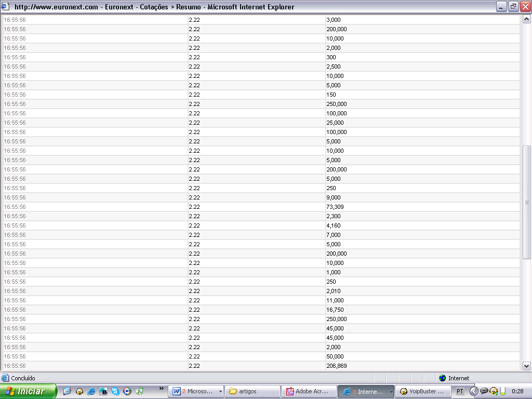Open Windows Media Player from quick launch
532x399 pixels.
coord(127,391)
